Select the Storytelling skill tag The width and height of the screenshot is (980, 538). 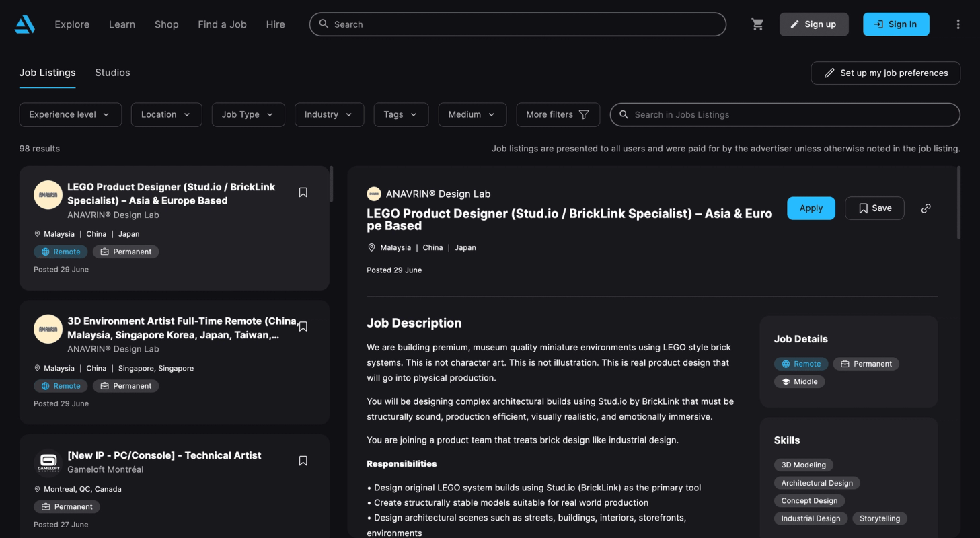click(x=880, y=518)
